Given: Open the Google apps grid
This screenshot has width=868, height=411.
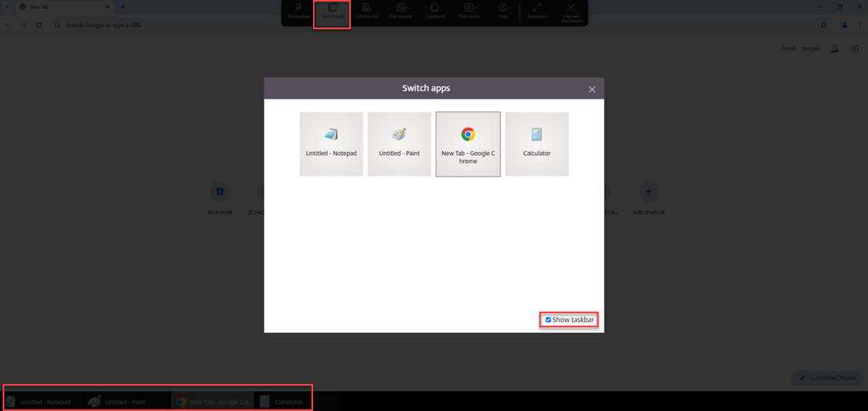Looking at the screenshot, I should click(855, 49).
